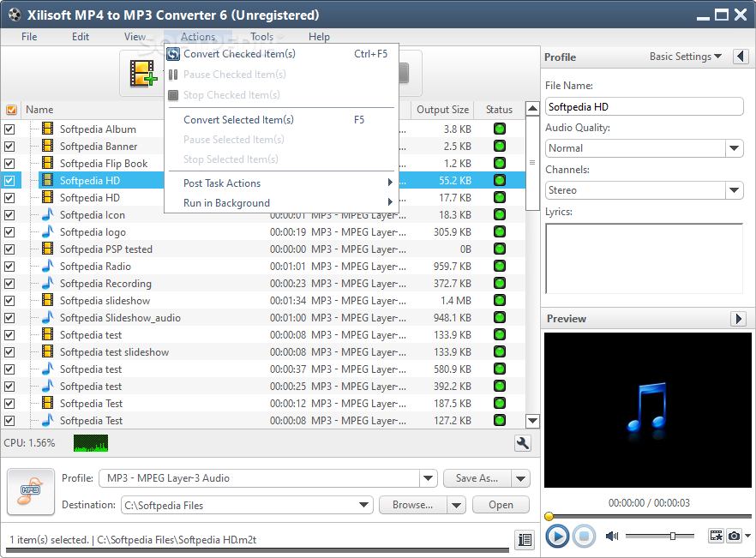756x558 pixels.
Task: Click the Status column header
Action: click(x=499, y=110)
